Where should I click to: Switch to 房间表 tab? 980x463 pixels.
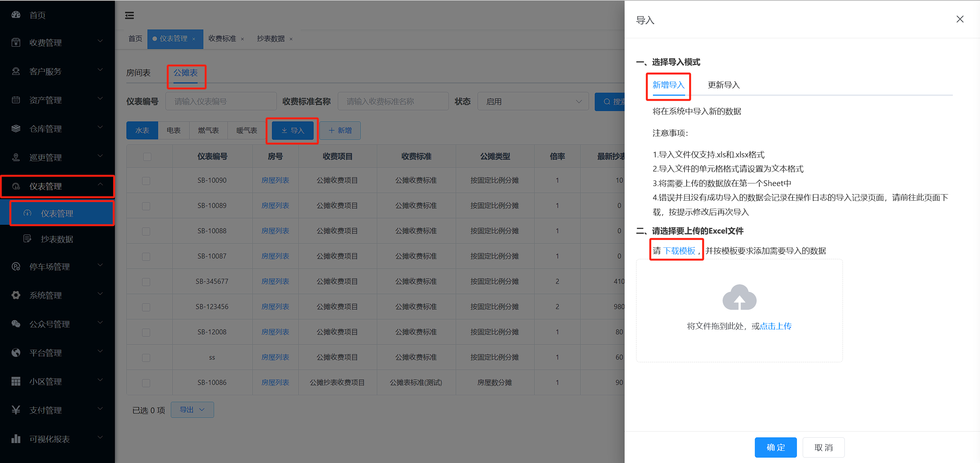(139, 73)
